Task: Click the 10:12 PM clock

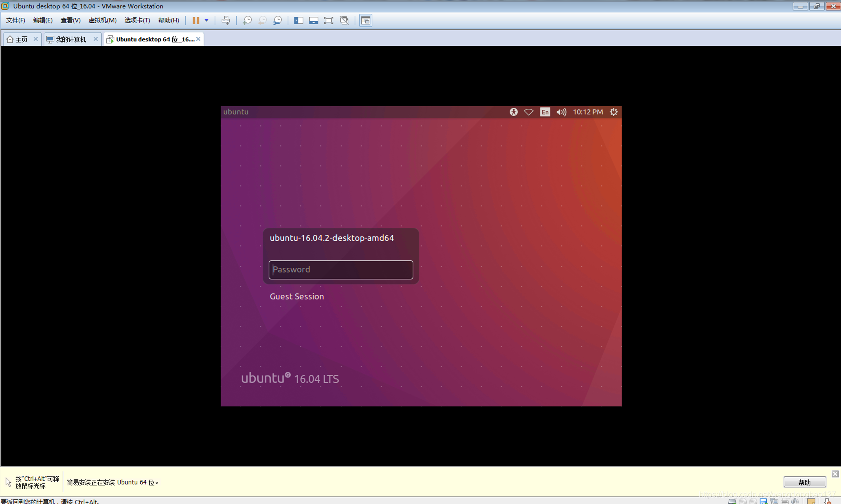Action: (588, 112)
